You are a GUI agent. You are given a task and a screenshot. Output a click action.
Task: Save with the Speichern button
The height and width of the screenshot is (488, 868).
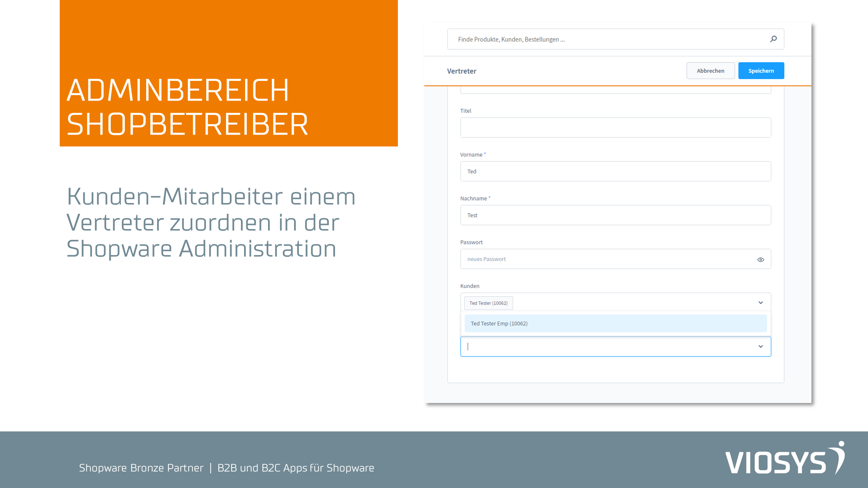(761, 71)
